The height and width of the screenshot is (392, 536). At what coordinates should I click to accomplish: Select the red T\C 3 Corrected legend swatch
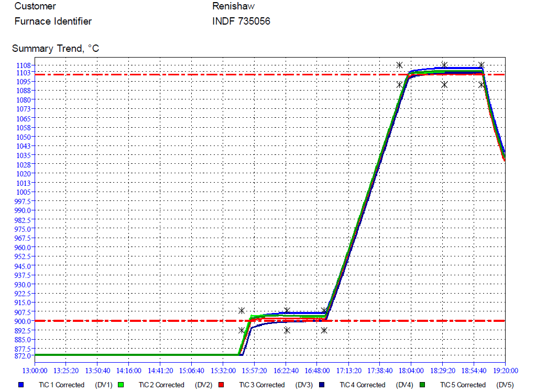(x=221, y=385)
